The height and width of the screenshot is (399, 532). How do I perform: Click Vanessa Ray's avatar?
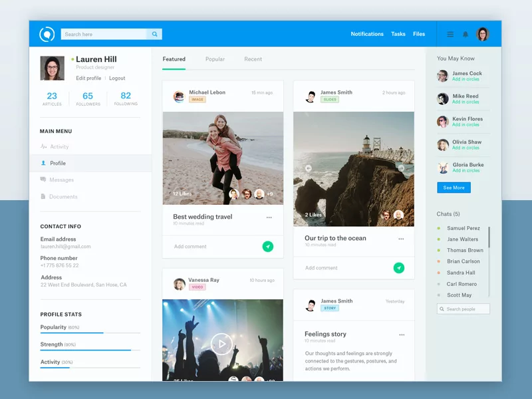[179, 284]
